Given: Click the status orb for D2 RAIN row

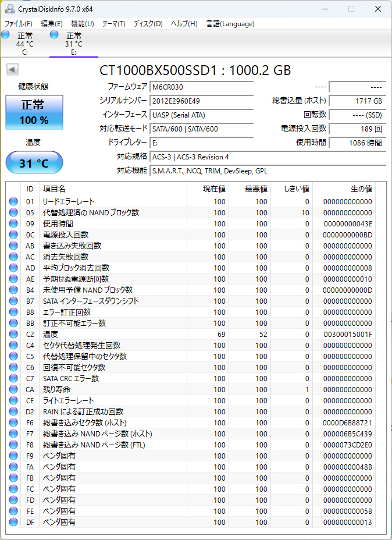Looking at the screenshot, I should tap(13, 411).
